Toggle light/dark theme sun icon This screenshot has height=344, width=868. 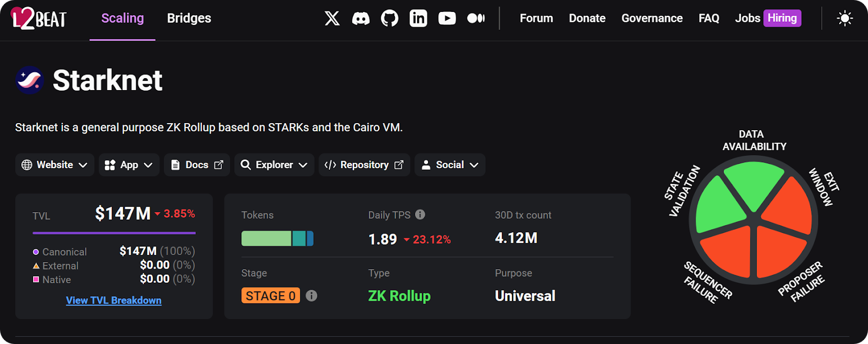845,18
